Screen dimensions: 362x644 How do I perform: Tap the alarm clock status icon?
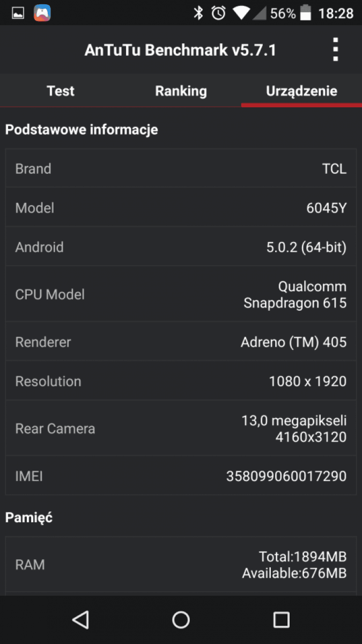pyautogui.click(x=218, y=13)
